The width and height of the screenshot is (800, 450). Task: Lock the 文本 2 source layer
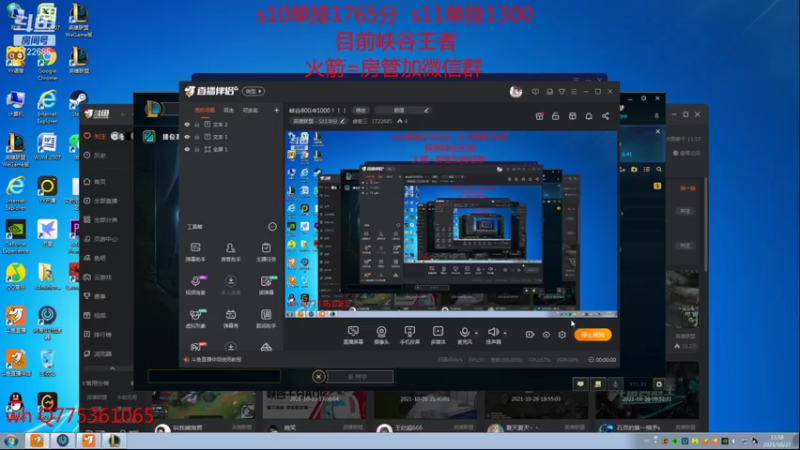[x=197, y=124]
